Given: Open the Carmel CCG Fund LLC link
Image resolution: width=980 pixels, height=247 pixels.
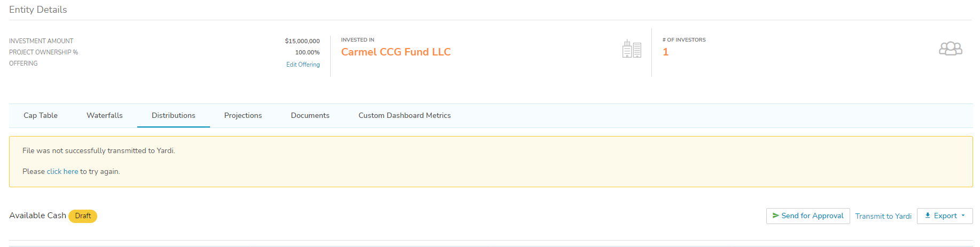Looking at the screenshot, I should coord(396,52).
